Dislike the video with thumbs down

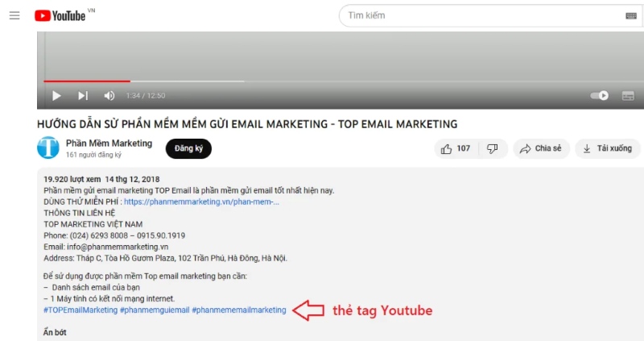(493, 148)
